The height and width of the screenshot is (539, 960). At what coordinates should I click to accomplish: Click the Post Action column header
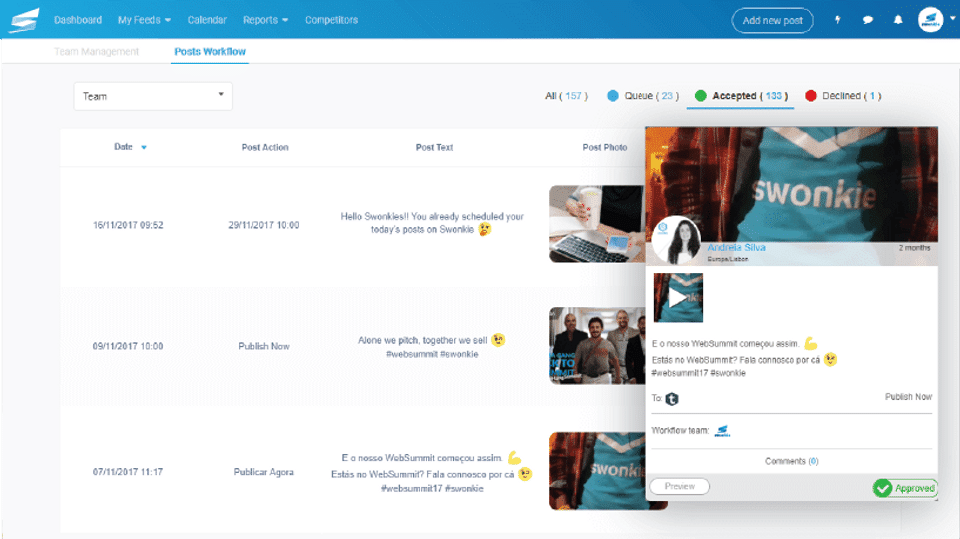264,147
